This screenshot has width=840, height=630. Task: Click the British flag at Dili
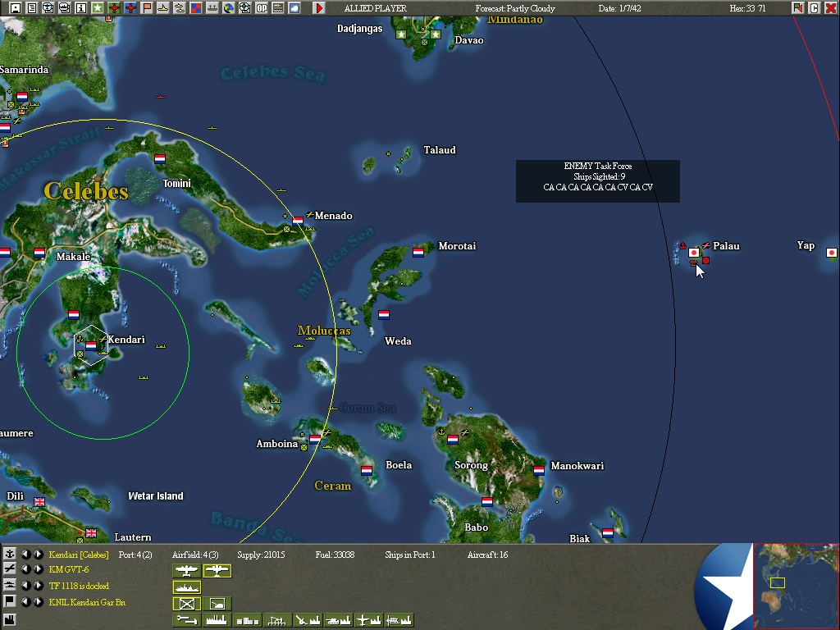[39, 501]
